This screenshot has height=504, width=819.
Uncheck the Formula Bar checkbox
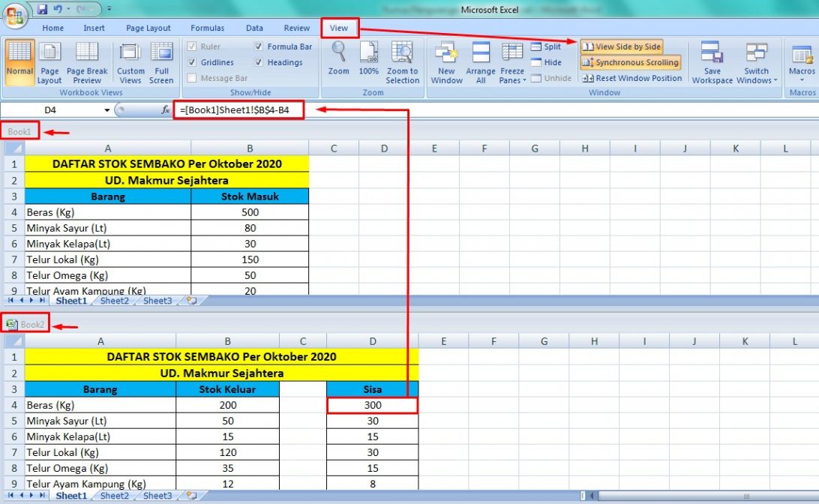[x=259, y=46]
